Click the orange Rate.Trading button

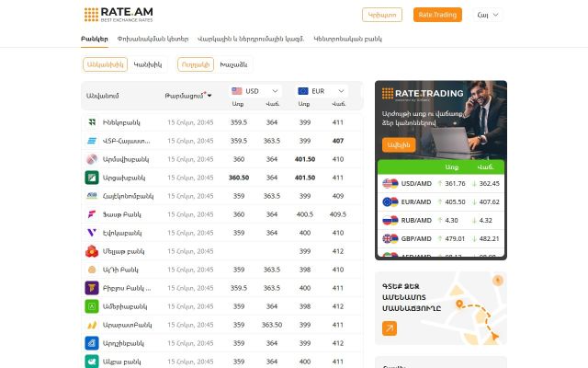pos(437,15)
